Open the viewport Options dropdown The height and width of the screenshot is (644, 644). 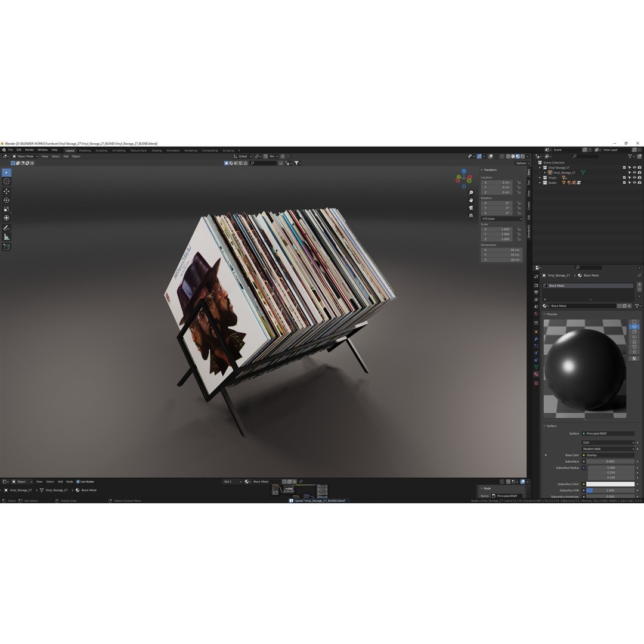point(522,163)
